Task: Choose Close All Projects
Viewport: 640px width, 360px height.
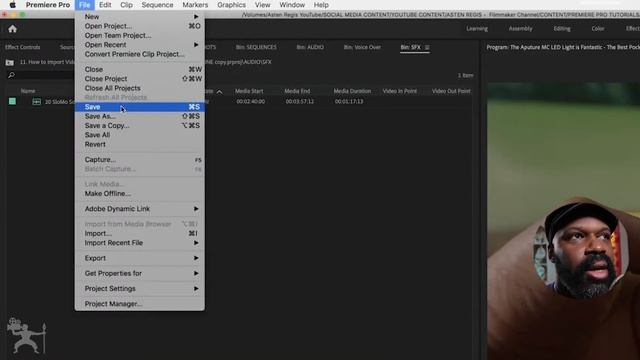Action: (140, 88)
